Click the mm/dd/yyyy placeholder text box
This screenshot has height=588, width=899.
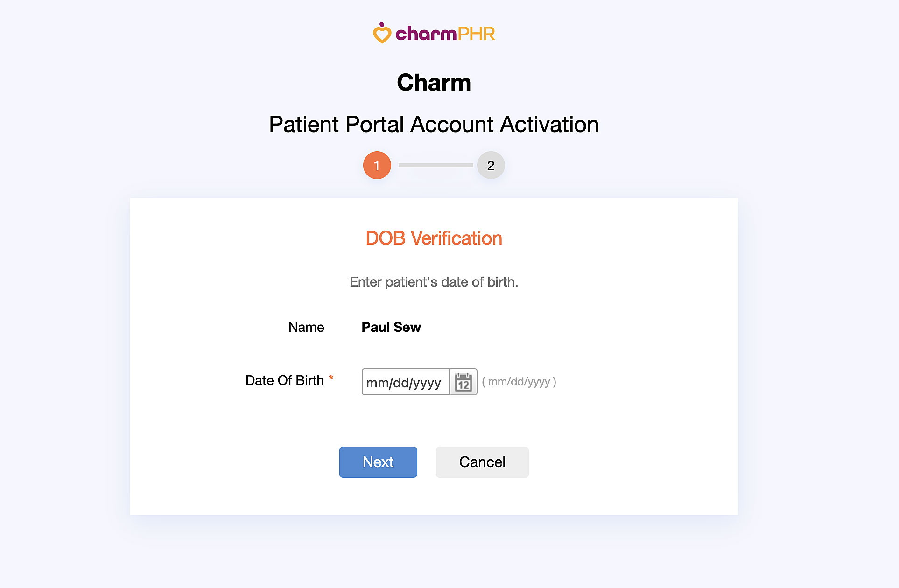[405, 382]
